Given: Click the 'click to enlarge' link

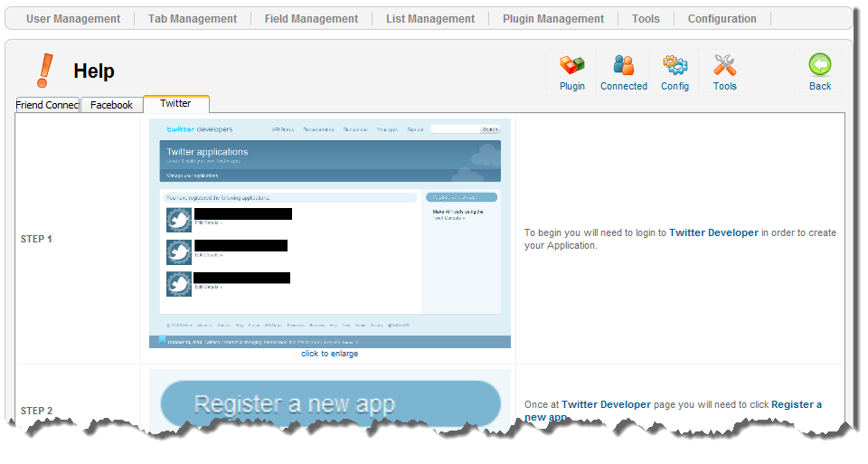Looking at the screenshot, I should click(329, 354).
